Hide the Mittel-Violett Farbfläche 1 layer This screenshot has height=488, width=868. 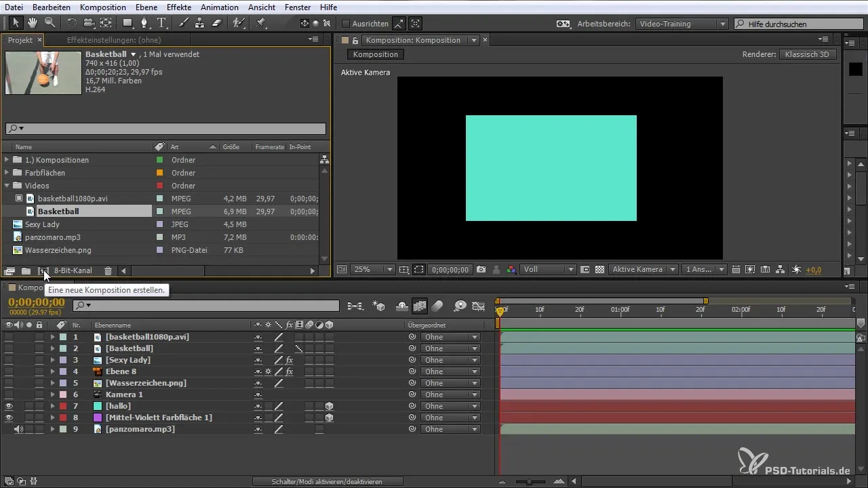pos(8,418)
